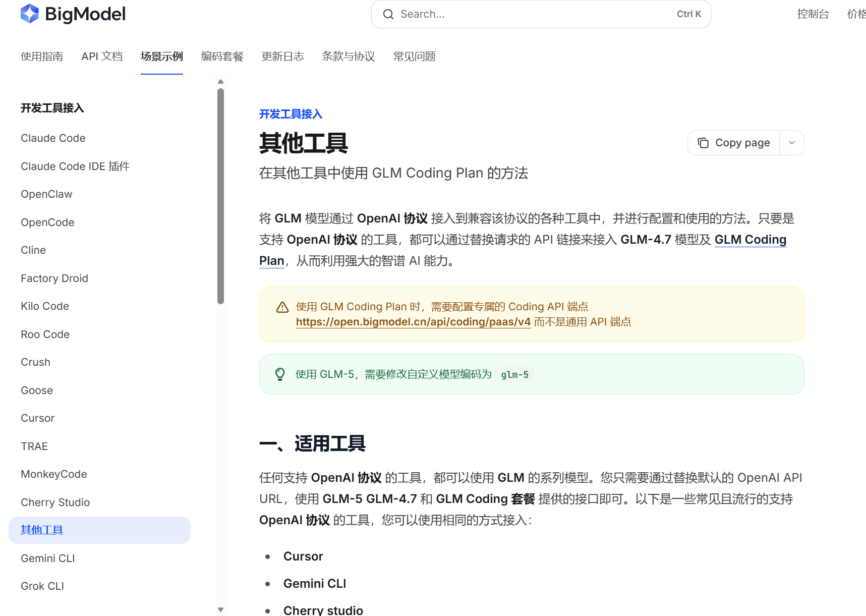The image size is (866, 616).
Task: Open the 更新日志 tab
Action: point(283,57)
